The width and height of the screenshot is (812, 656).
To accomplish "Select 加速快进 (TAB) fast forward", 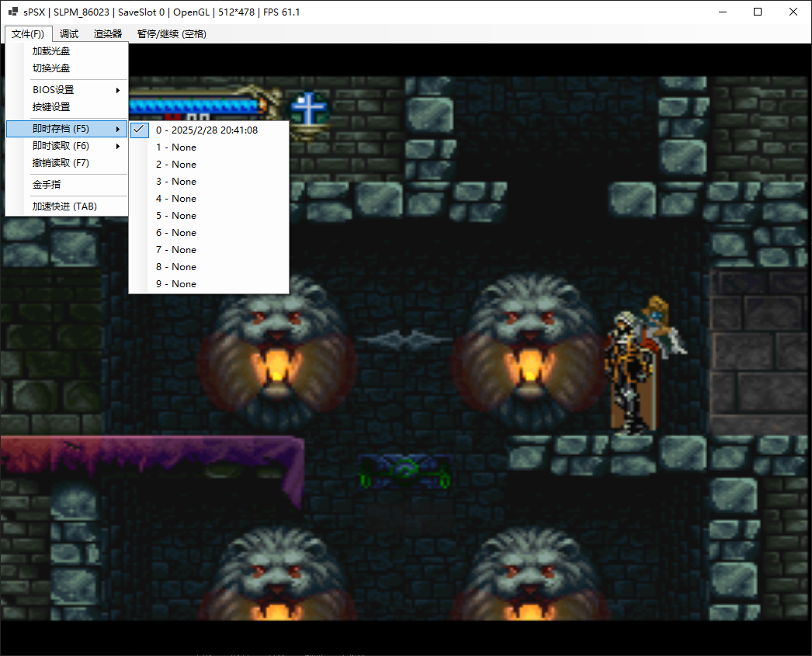I will tap(67, 206).
